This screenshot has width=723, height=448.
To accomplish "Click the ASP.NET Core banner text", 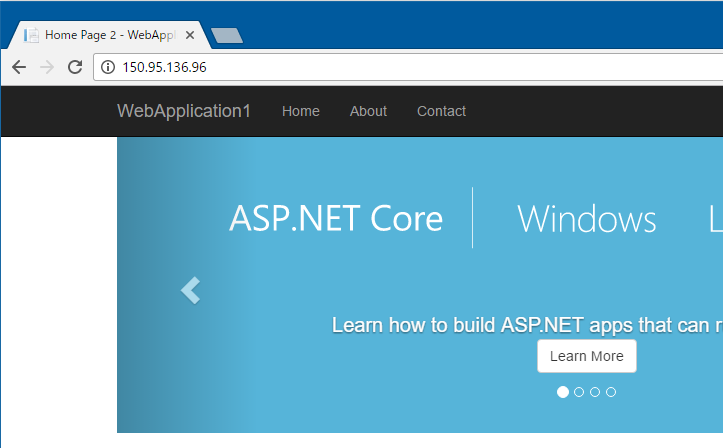I will (x=336, y=218).
